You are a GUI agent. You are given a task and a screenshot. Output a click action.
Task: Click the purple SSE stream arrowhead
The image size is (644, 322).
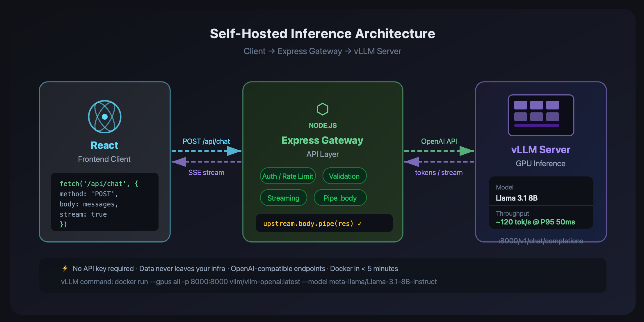(x=179, y=162)
